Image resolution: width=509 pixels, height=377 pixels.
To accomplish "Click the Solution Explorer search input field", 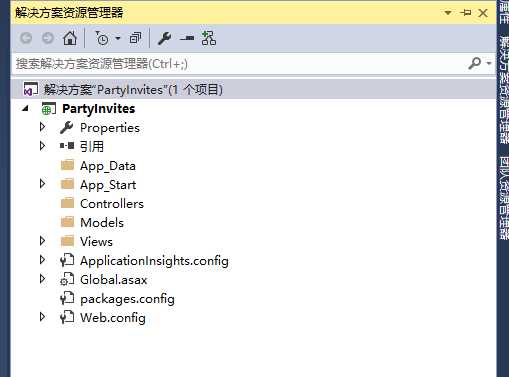I will point(240,64).
